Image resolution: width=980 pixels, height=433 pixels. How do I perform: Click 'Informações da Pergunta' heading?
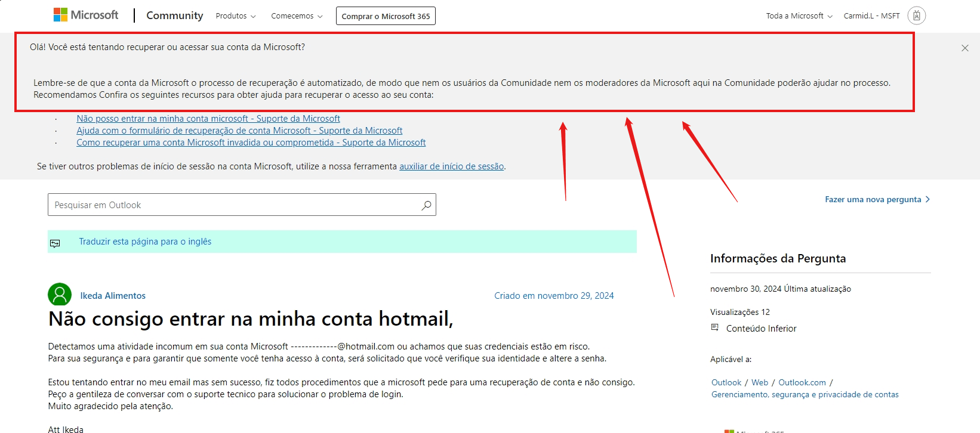[778, 258]
